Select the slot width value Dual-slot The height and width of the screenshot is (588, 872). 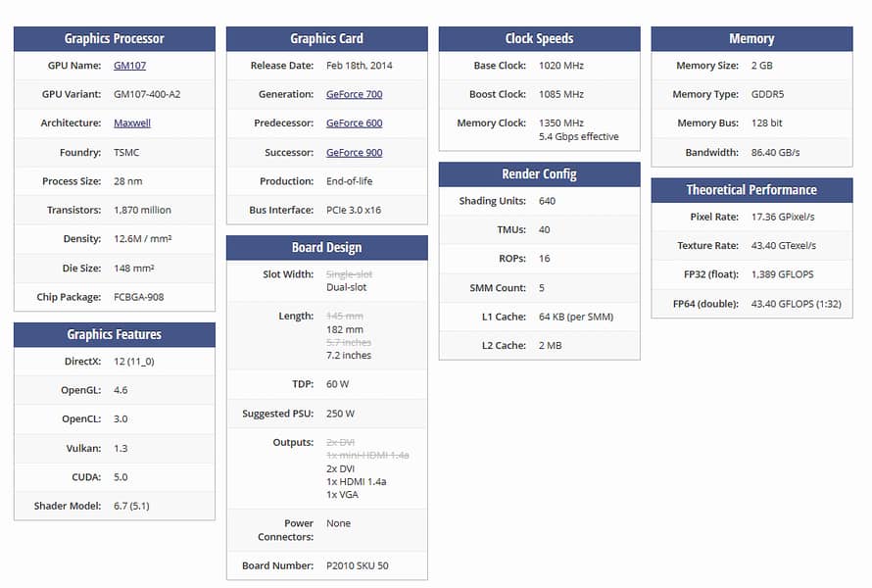[x=346, y=287]
